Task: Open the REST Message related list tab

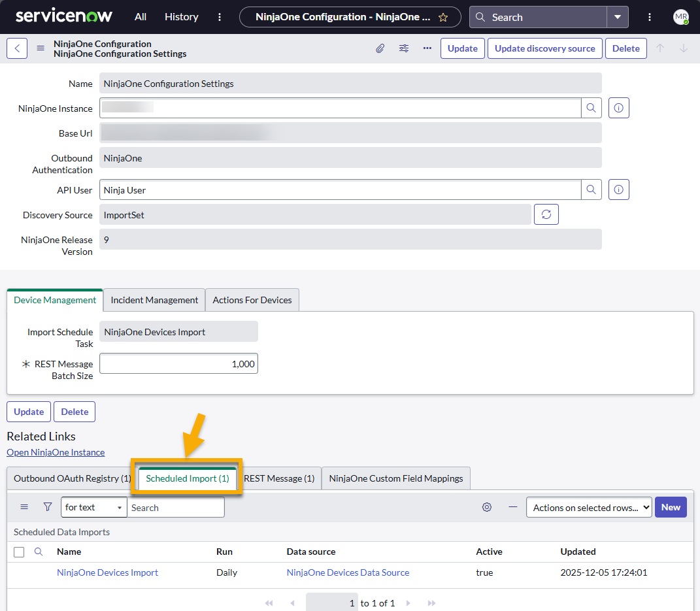Action: click(x=279, y=478)
